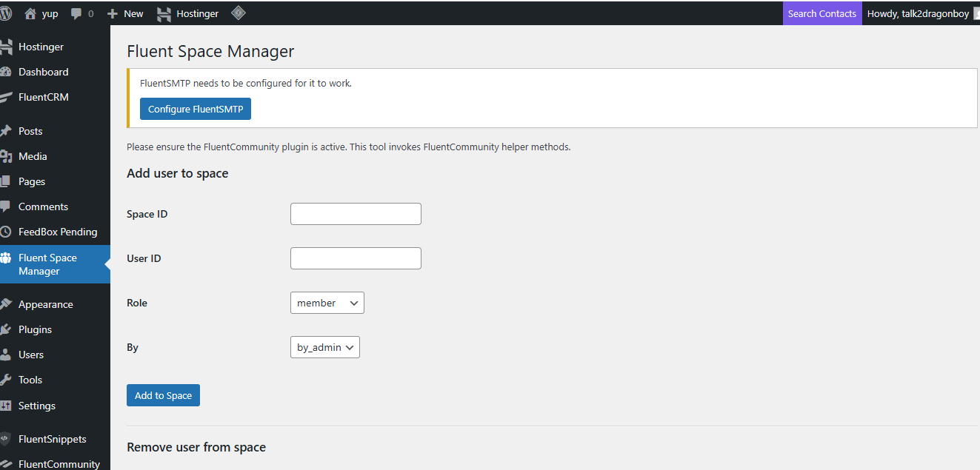The width and height of the screenshot is (980, 470).
Task: Click the Settings sliders icon
Action: tap(6, 406)
